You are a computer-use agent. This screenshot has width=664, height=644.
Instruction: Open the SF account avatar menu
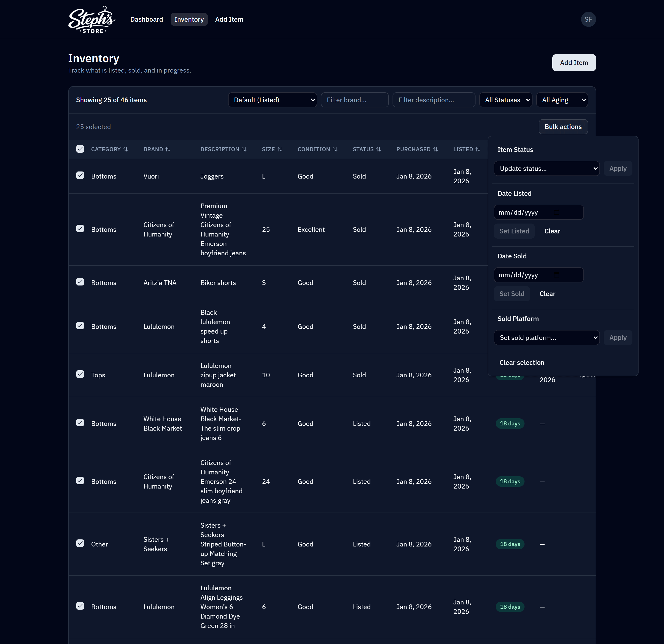point(588,19)
